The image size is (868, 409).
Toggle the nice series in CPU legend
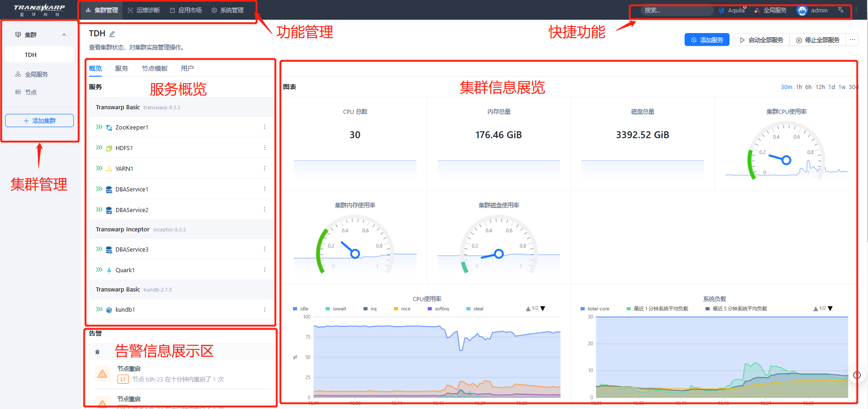402,309
